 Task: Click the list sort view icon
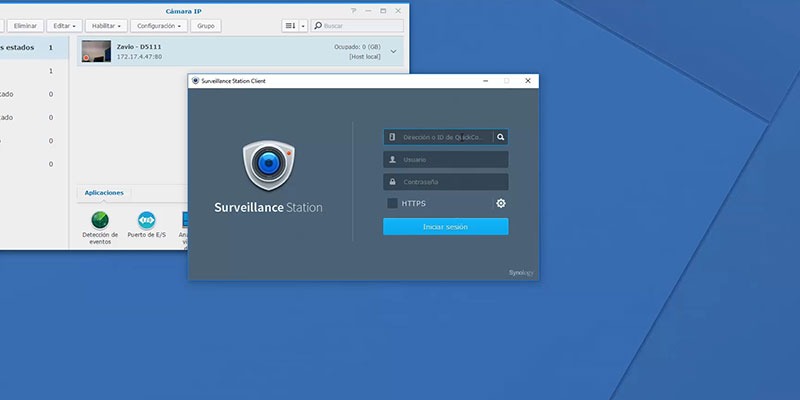(290, 26)
